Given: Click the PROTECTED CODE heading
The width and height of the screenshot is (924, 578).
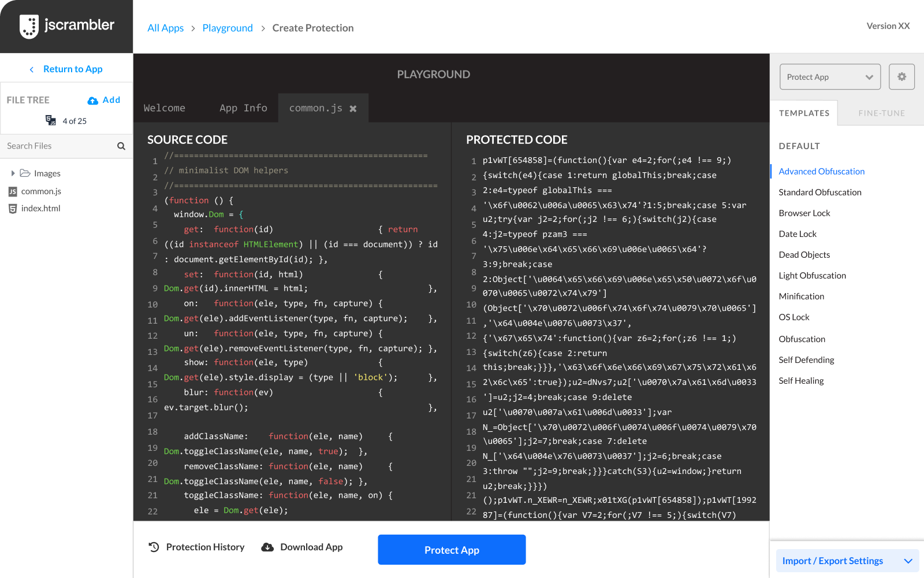Looking at the screenshot, I should click(x=517, y=139).
